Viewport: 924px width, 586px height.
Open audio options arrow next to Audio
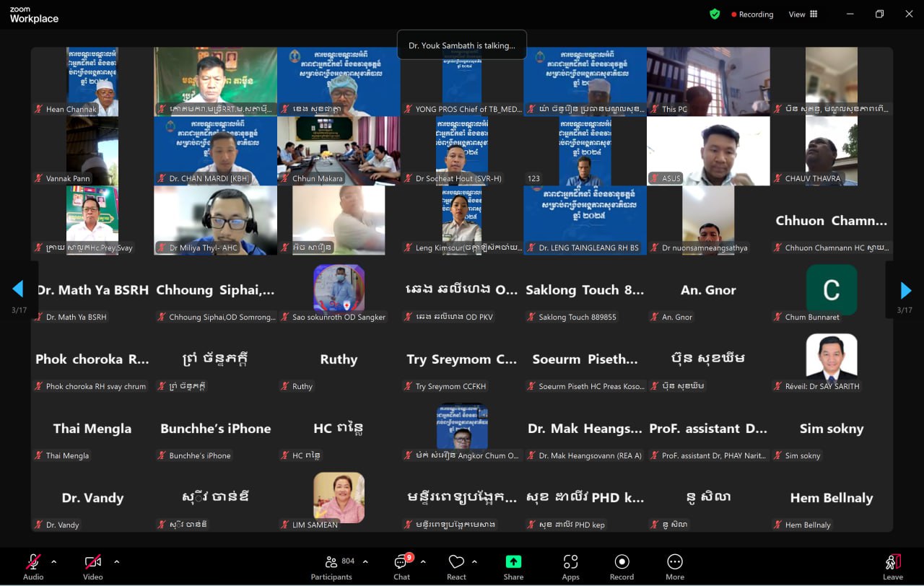(x=54, y=561)
